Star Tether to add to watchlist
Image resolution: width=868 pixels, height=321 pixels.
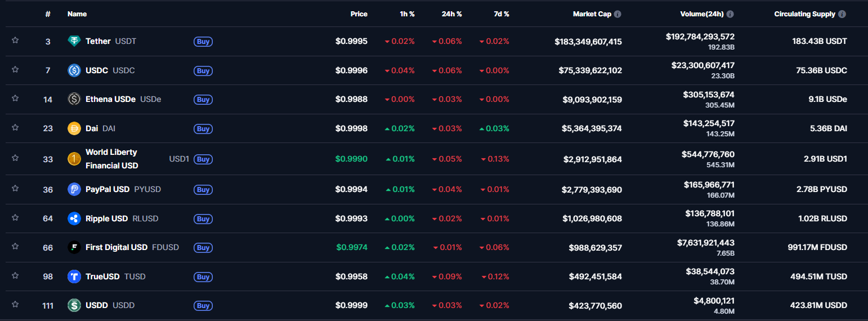pyautogui.click(x=15, y=41)
